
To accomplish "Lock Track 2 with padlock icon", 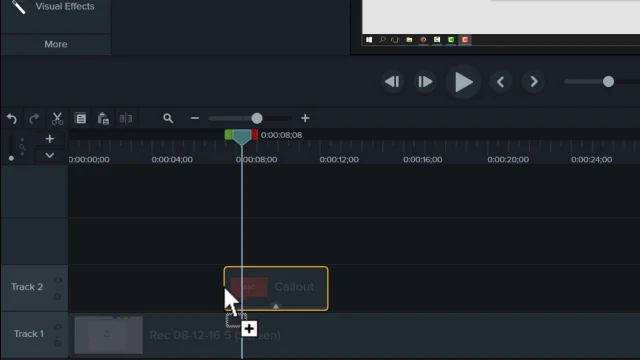I will click(x=58, y=296).
